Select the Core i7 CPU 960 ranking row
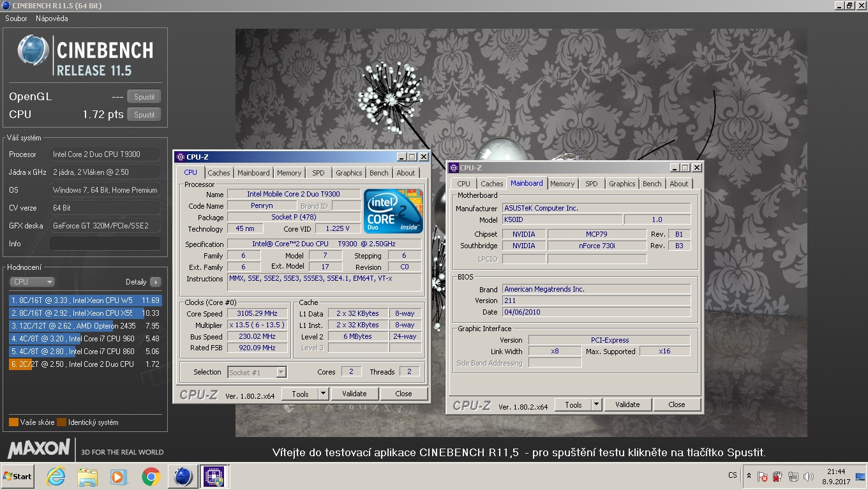Image resolution: width=868 pixels, height=490 pixels. pyautogui.click(x=85, y=339)
